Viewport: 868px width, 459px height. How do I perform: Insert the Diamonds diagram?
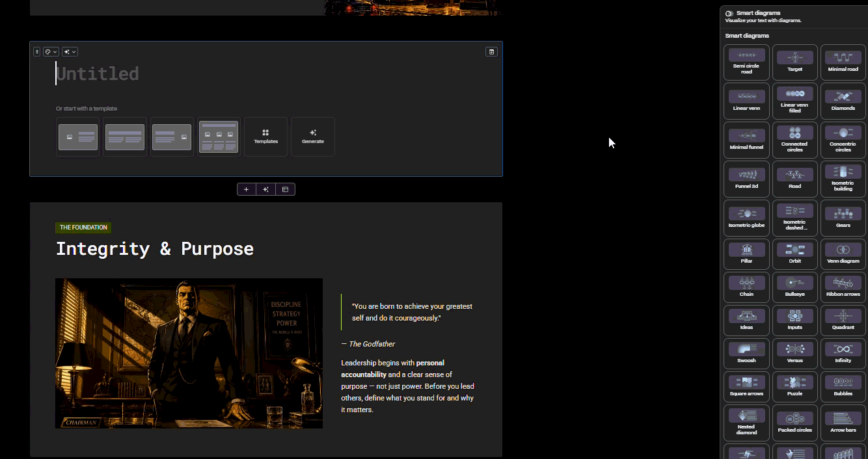843,101
